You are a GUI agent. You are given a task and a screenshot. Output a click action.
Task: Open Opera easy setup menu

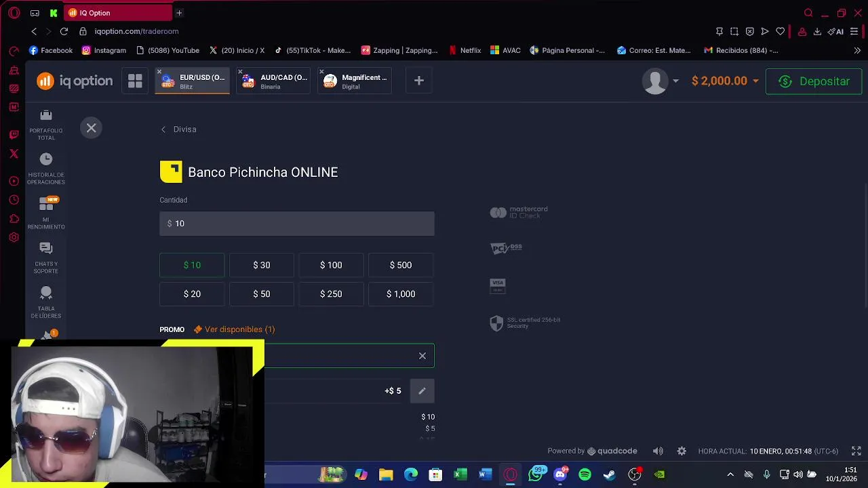coord(854,31)
